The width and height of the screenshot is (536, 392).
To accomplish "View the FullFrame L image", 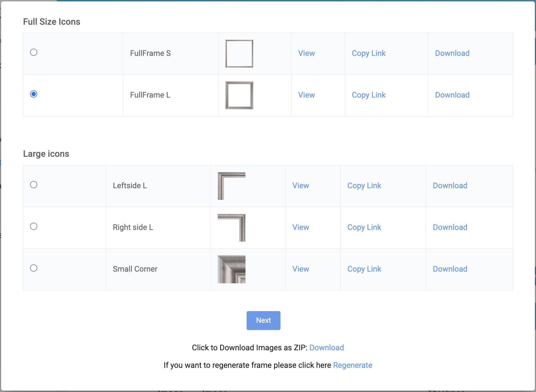I will point(307,95).
